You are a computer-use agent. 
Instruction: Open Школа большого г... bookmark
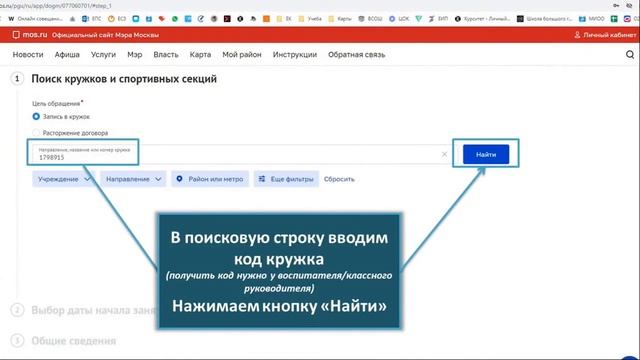click(x=545, y=19)
